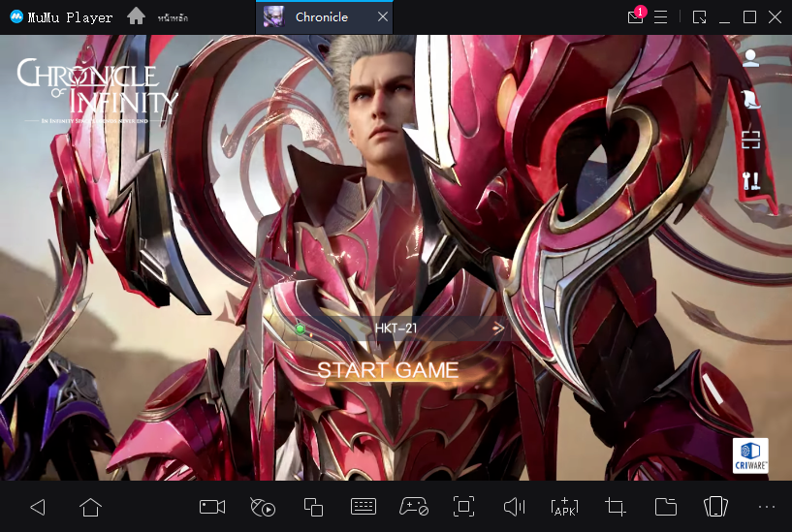The image size is (792, 532).
Task: Close the Chronicle tab
Action: click(x=383, y=17)
